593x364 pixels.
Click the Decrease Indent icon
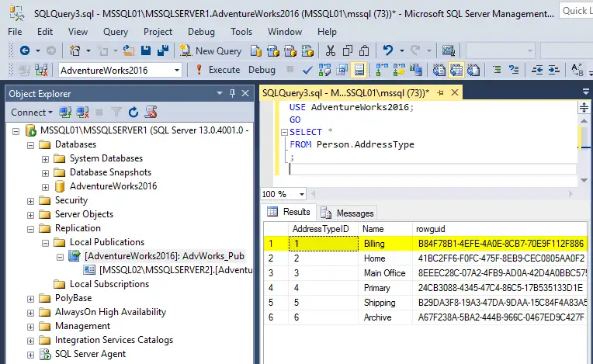[537, 70]
